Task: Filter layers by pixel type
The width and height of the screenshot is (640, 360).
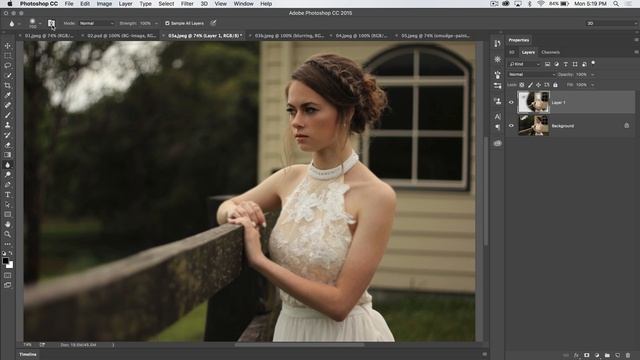Action: 547,64
